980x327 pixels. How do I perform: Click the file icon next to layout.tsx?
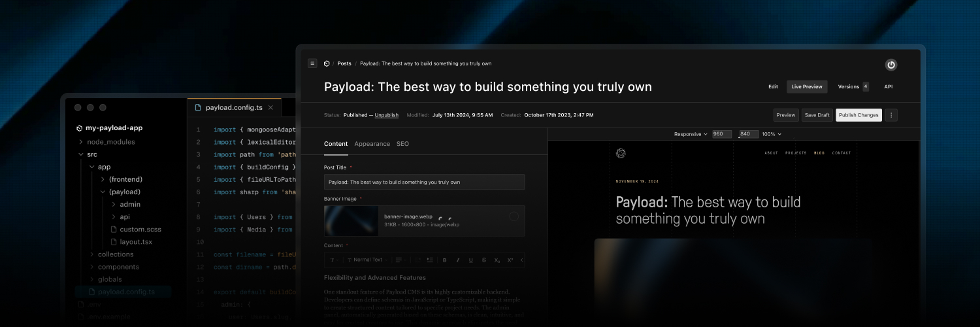click(x=114, y=242)
